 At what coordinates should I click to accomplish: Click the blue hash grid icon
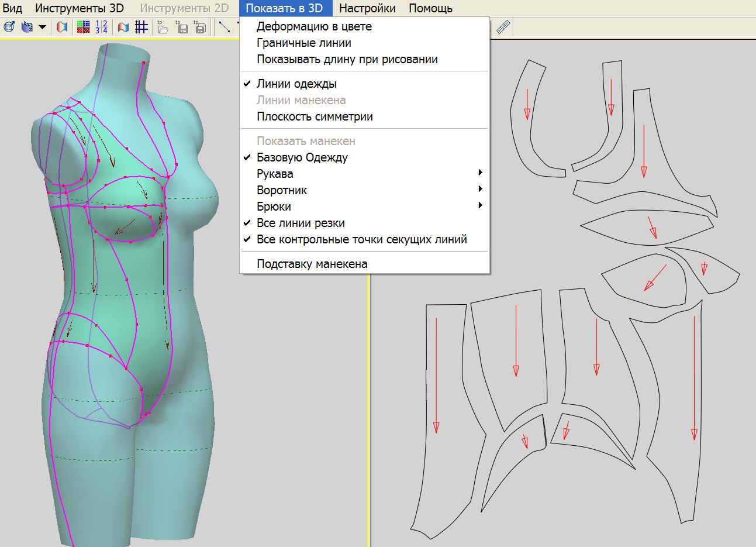pyautogui.click(x=141, y=27)
